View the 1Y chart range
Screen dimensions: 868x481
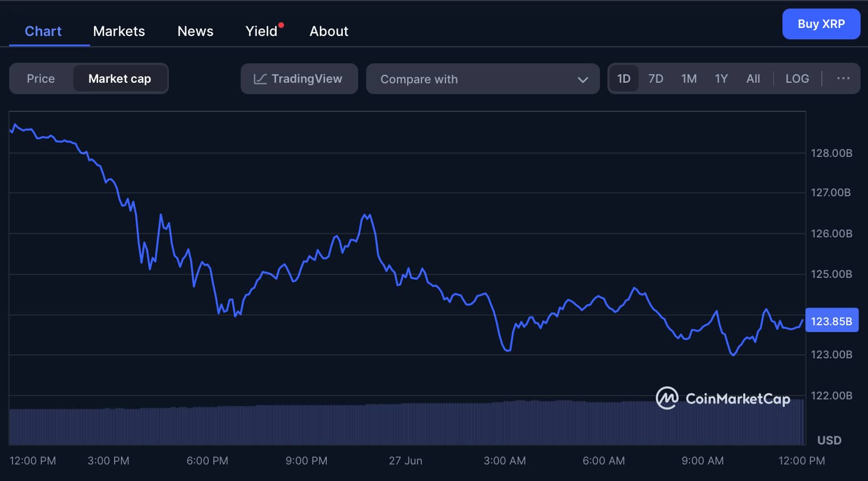721,78
